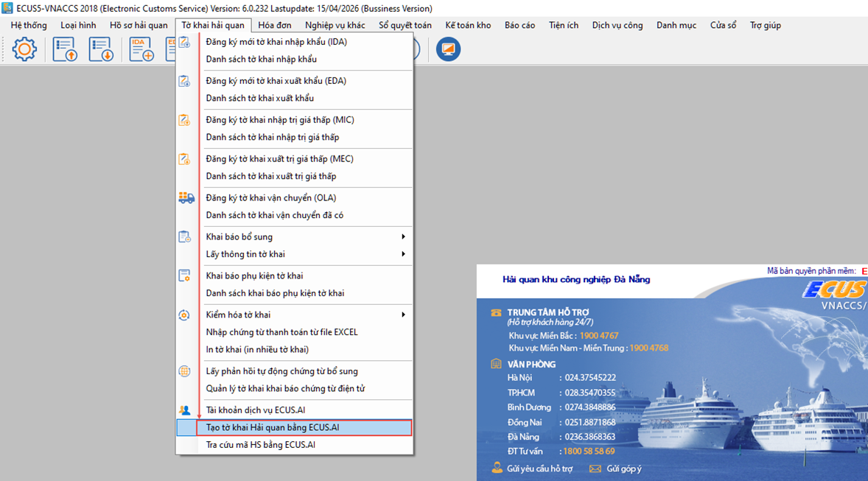
Task: Click the blue monitor toolbar icon
Action: coord(448,49)
